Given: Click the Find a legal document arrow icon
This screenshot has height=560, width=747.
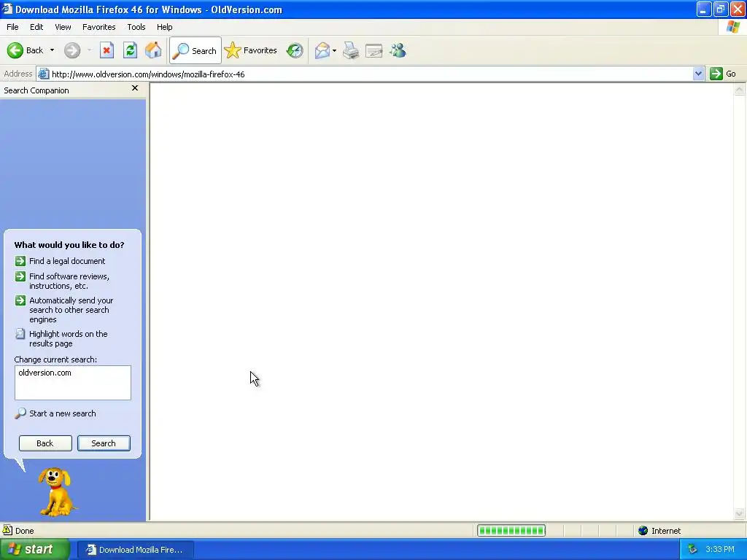Looking at the screenshot, I should coord(20,261).
